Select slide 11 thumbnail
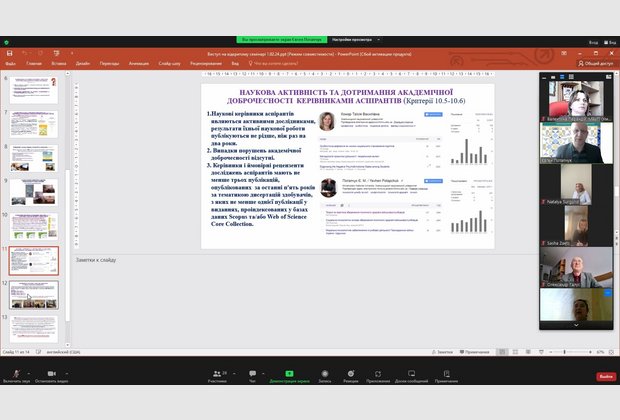Image resolution: width=620 pixels, height=420 pixels. (34, 261)
